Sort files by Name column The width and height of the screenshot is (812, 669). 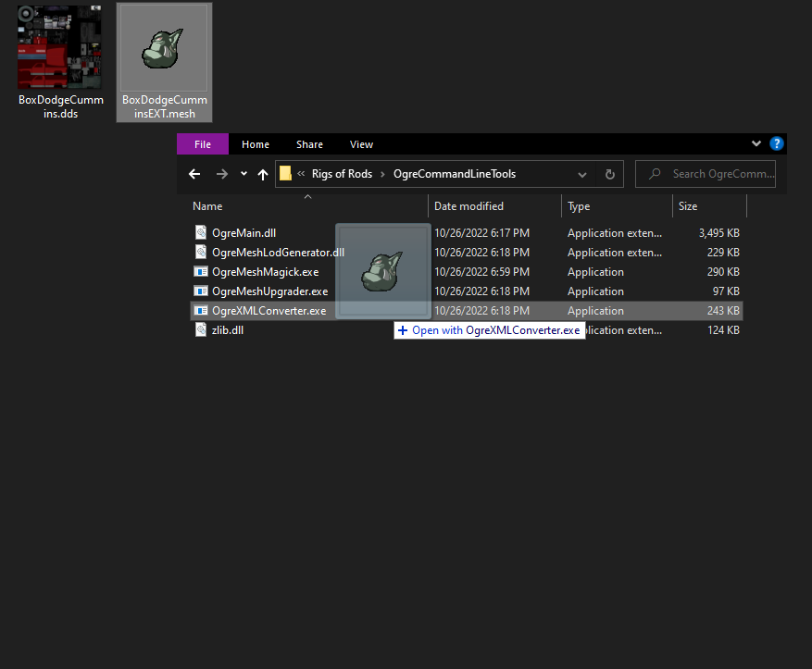[207, 206]
